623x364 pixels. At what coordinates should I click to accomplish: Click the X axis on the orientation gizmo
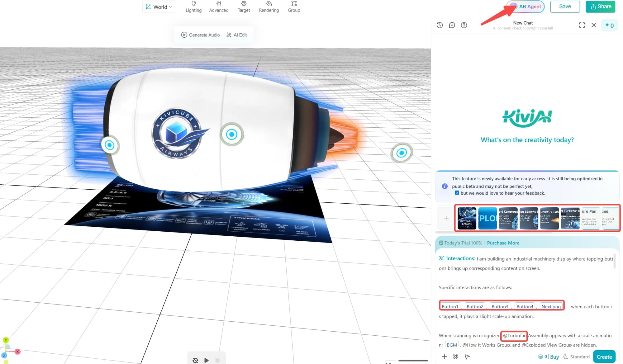point(17,352)
